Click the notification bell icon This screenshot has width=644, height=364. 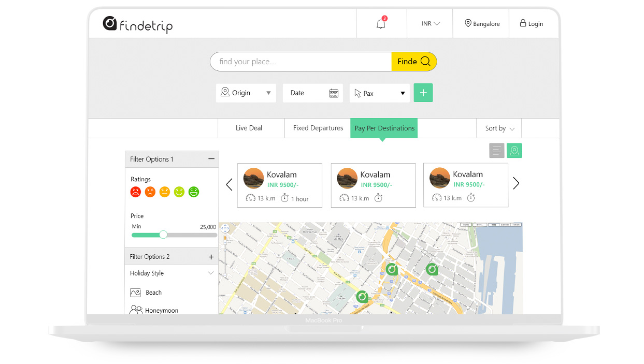pos(381,24)
